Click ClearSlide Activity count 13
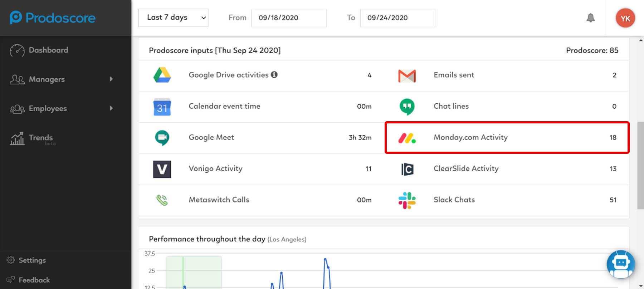Viewport: 644px width, 289px height. point(613,169)
